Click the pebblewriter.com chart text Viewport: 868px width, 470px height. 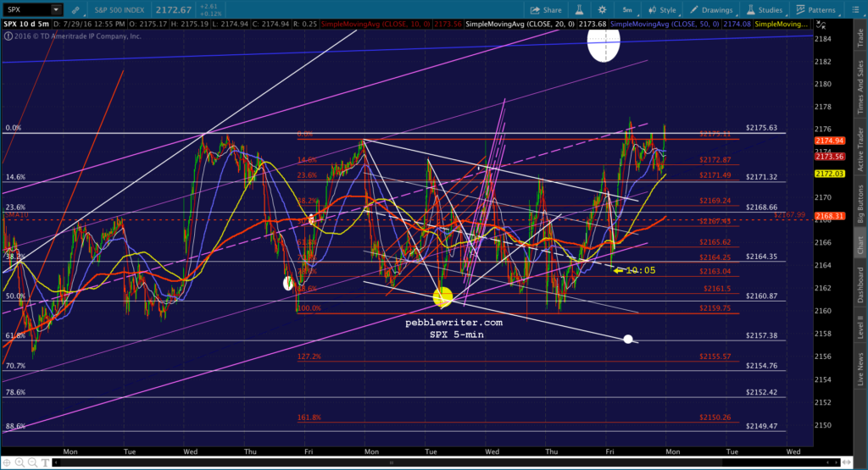[454, 323]
